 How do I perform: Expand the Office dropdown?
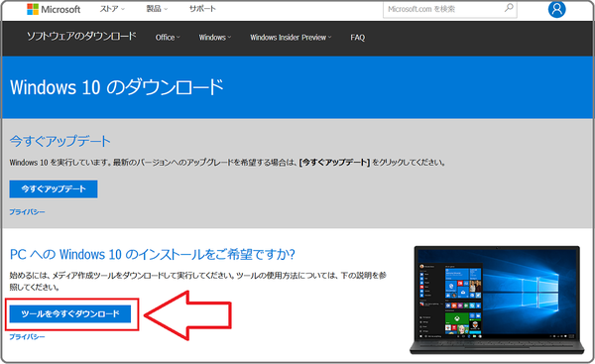(168, 38)
